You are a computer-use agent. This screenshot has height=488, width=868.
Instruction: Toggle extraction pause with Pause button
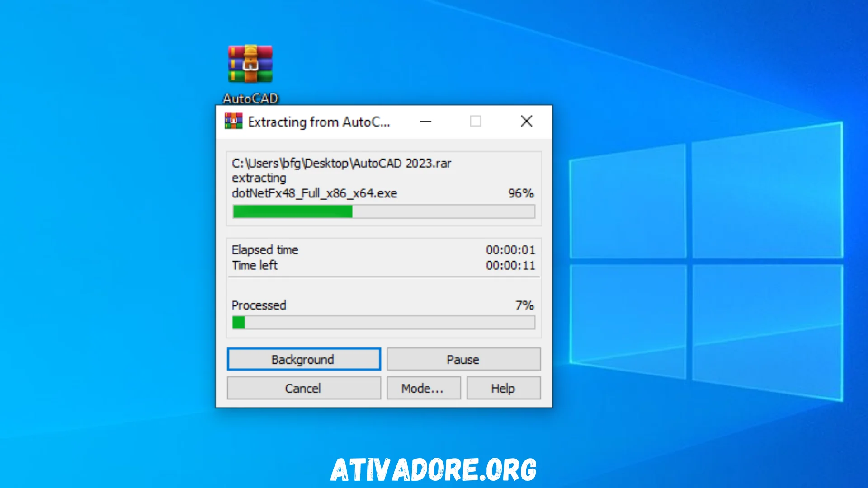click(464, 359)
